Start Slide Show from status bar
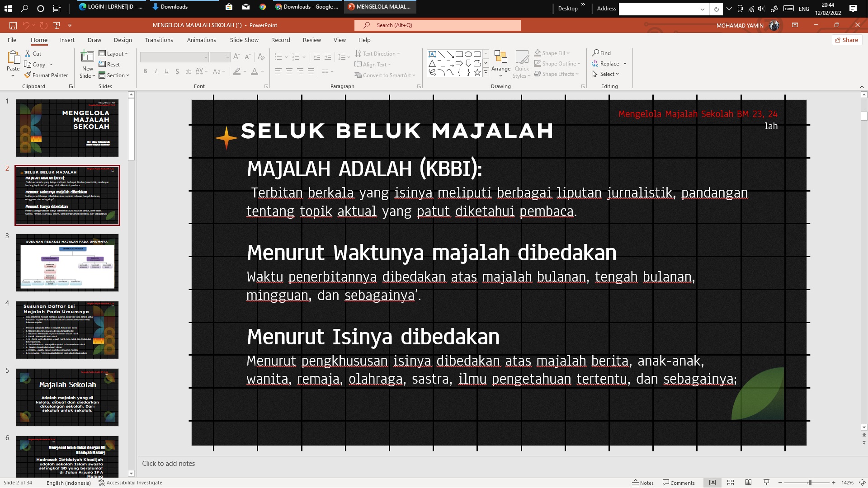Image resolution: width=868 pixels, height=488 pixels. pos(766,483)
